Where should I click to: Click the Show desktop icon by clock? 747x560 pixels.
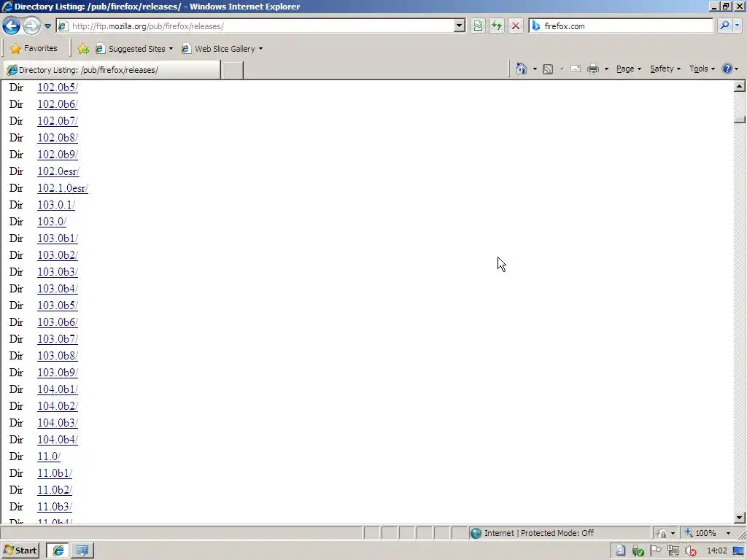(x=739, y=551)
